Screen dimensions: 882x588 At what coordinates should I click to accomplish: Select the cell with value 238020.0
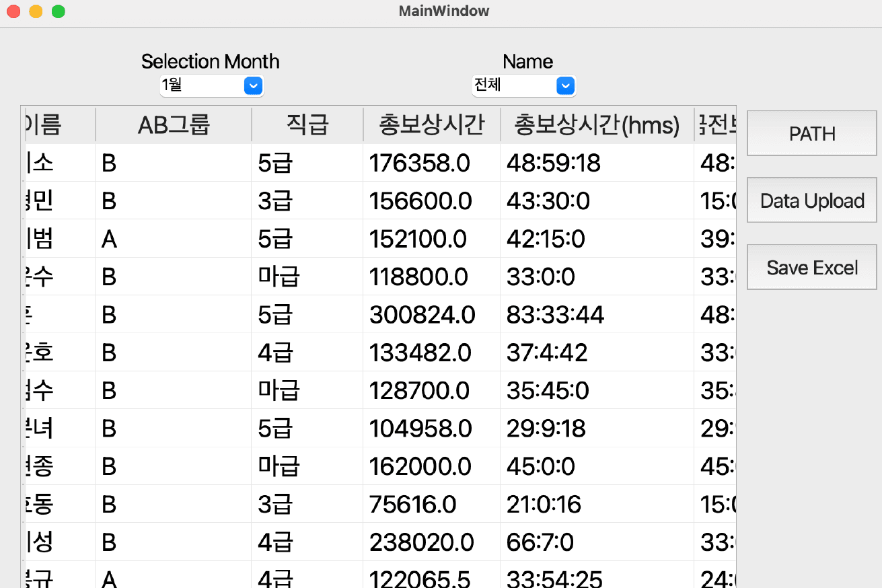click(432, 542)
